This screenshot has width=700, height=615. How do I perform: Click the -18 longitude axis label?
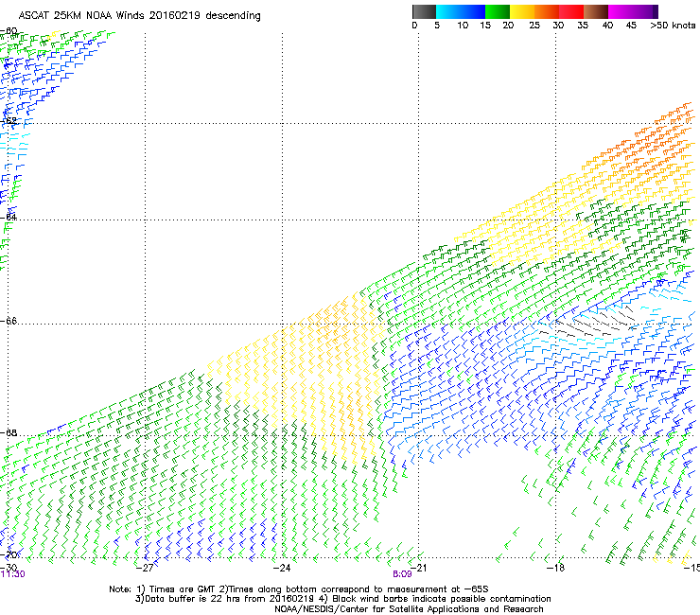click(x=555, y=568)
